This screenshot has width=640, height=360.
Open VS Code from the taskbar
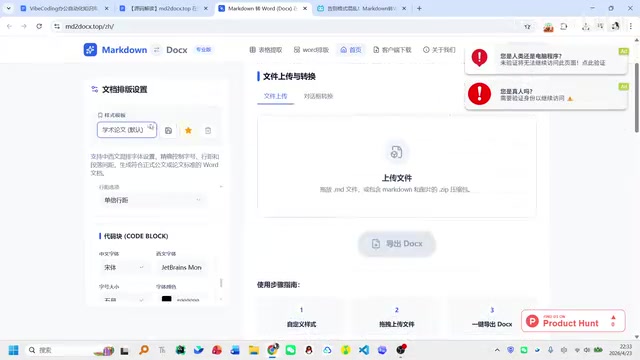pos(364,350)
